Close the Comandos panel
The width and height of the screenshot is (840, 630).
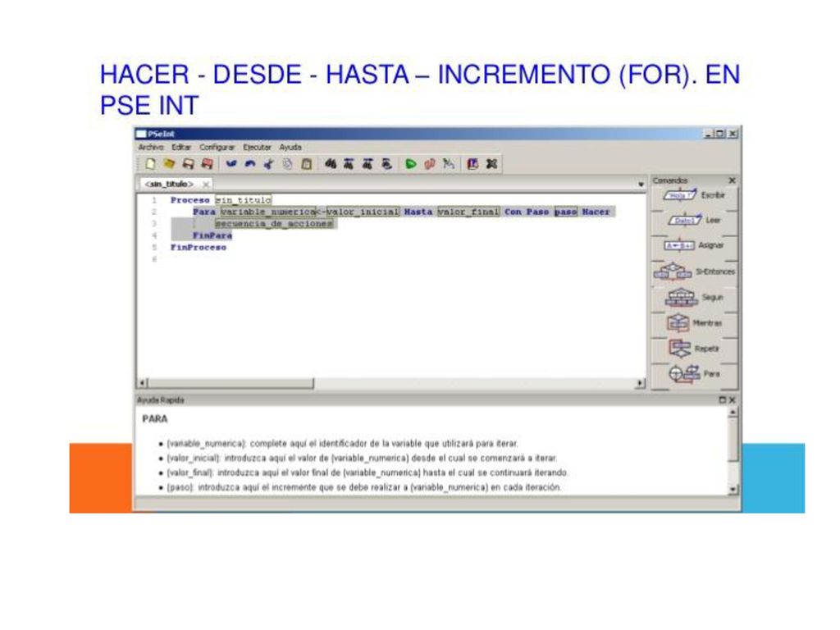point(732,180)
